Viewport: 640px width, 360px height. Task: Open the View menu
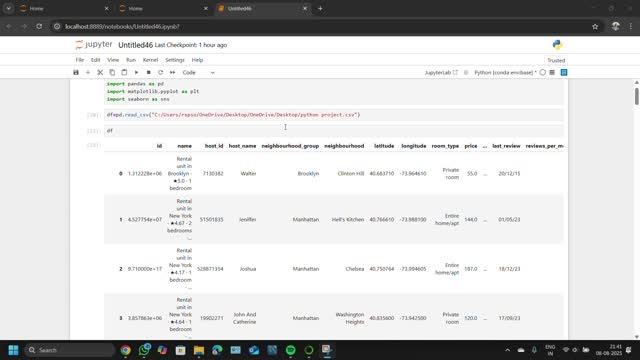pyautogui.click(x=113, y=60)
